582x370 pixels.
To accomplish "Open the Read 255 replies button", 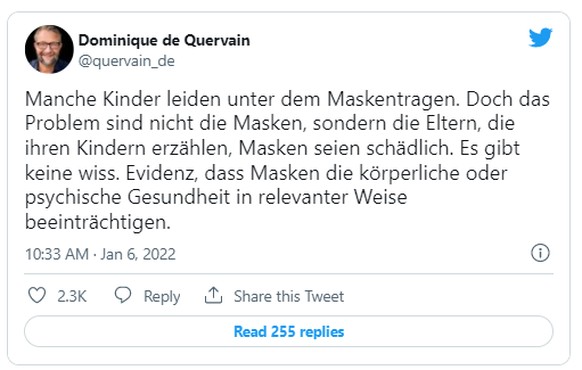I will tap(289, 331).
